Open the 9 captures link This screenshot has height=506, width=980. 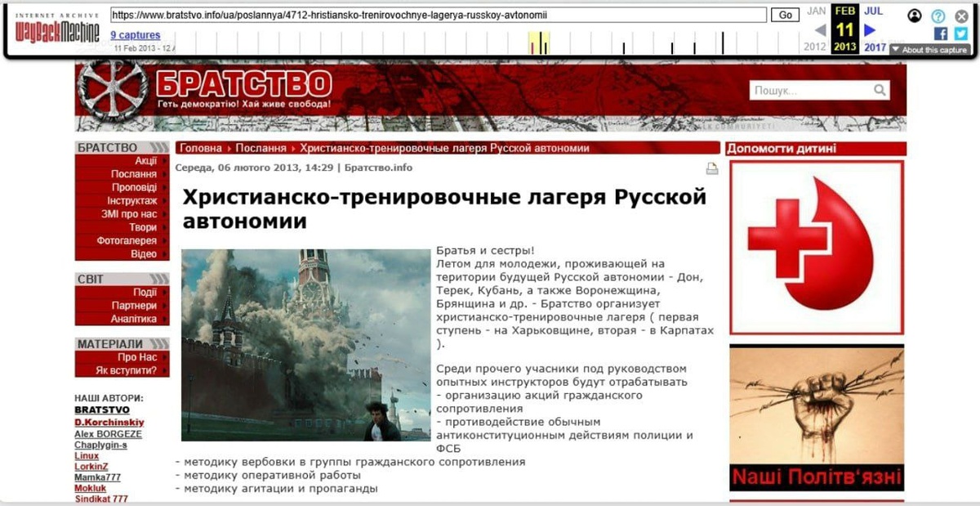[x=136, y=35]
